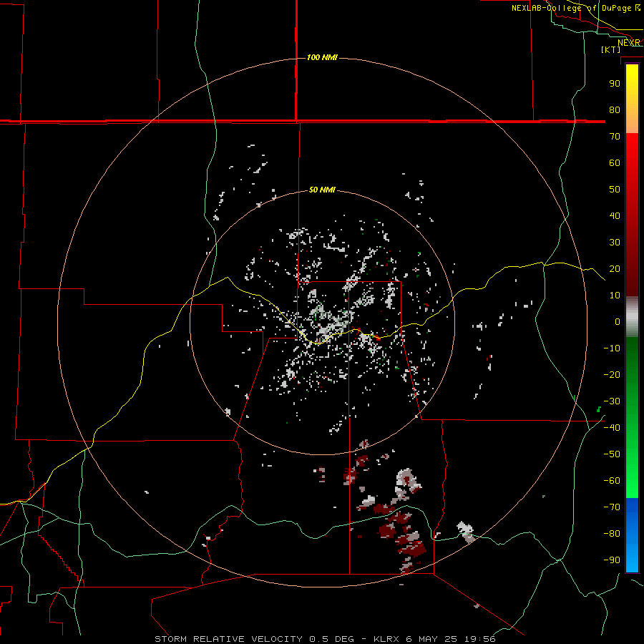Viewport: 644px width, 644px height.
Task: Click the 50 value on the velocity scale
Action: (x=615, y=190)
